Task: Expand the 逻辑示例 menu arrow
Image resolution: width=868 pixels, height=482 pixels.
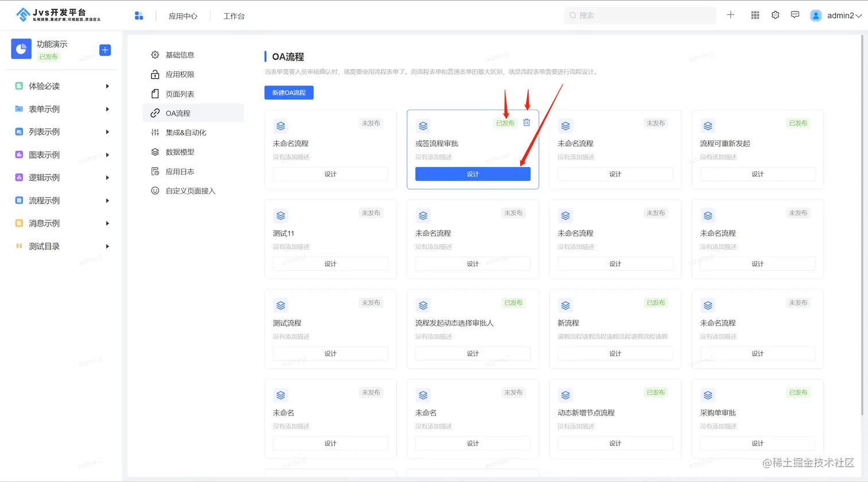Action: point(107,178)
